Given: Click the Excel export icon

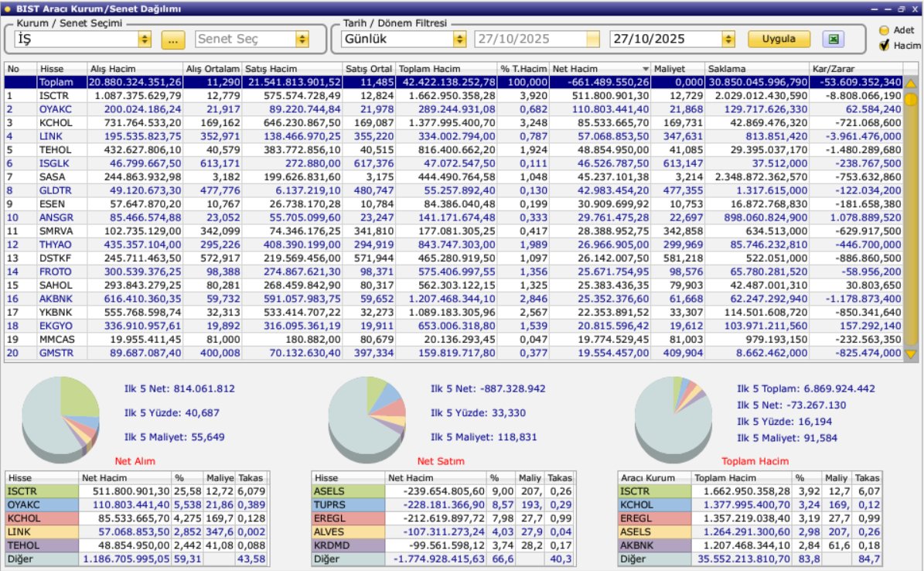Looking at the screenshot, I should point(834,39).
